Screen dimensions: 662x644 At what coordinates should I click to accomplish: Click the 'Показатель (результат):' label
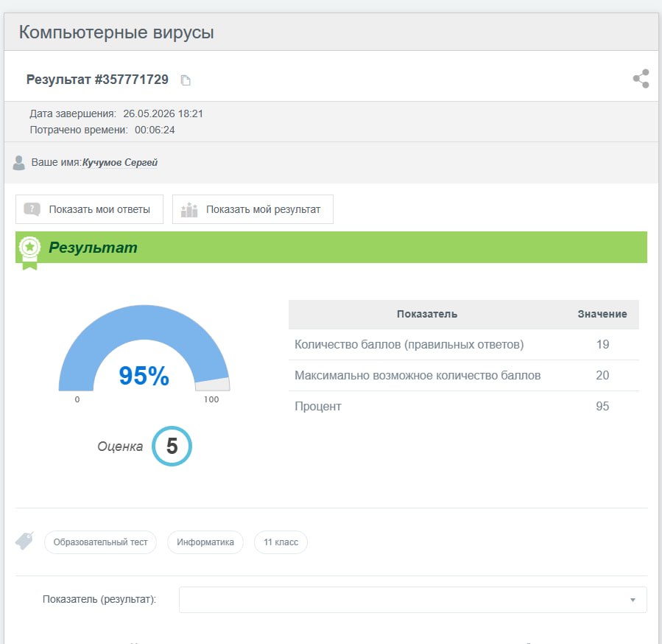[x=99, y=599]
